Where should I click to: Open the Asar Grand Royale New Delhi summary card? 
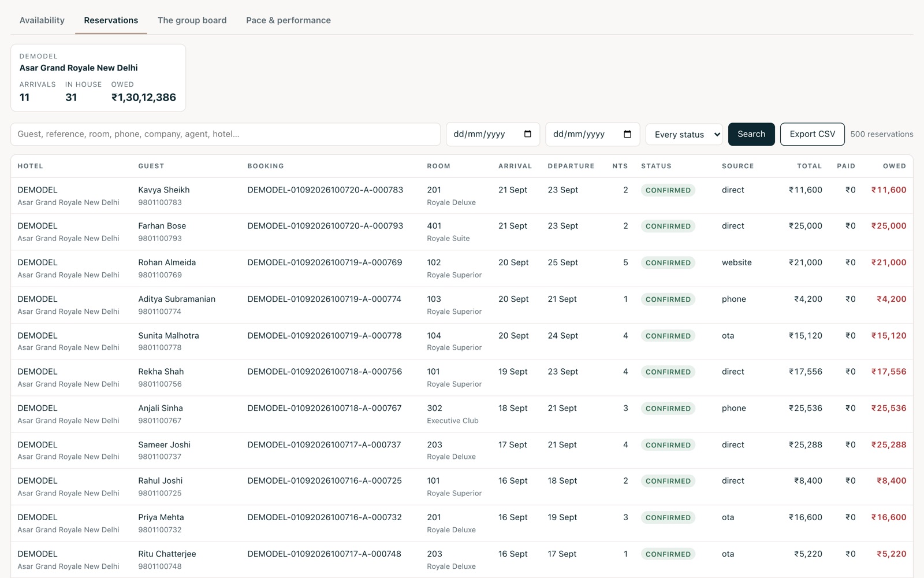coord(98,78)
